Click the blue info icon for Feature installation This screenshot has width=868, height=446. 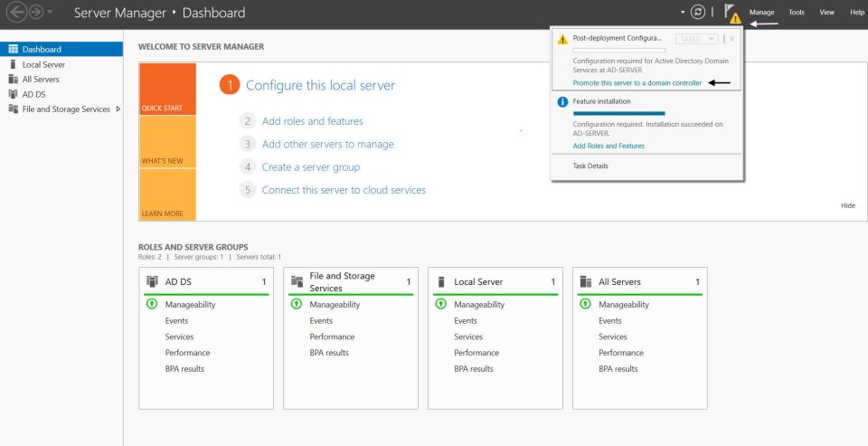point(562,102)
